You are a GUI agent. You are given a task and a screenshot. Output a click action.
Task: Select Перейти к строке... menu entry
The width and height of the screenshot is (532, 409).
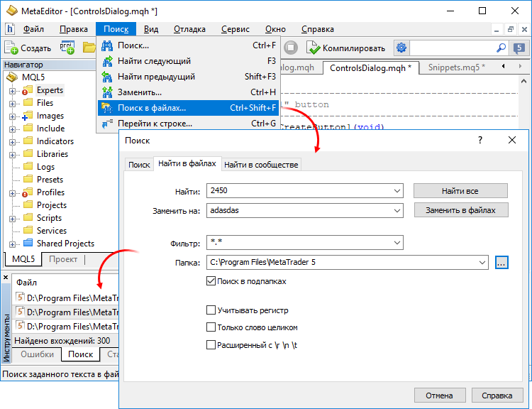point(188,124)
